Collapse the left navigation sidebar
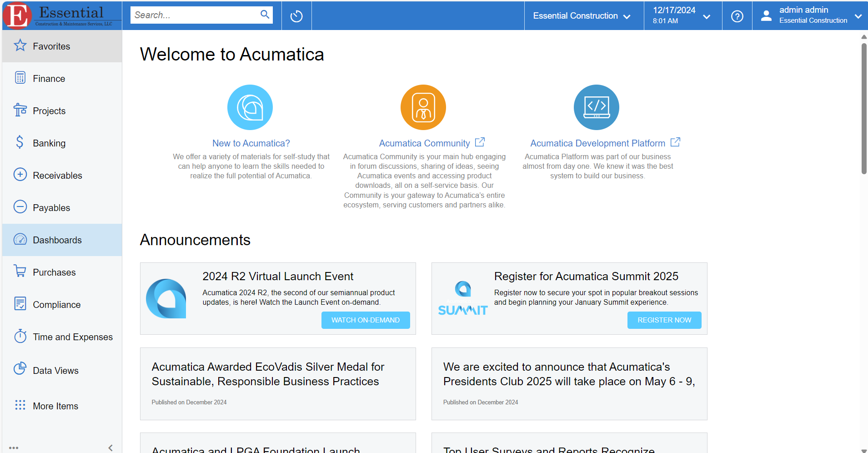The height and width of the screenshot is (453, 868). (x=110, y=448)
